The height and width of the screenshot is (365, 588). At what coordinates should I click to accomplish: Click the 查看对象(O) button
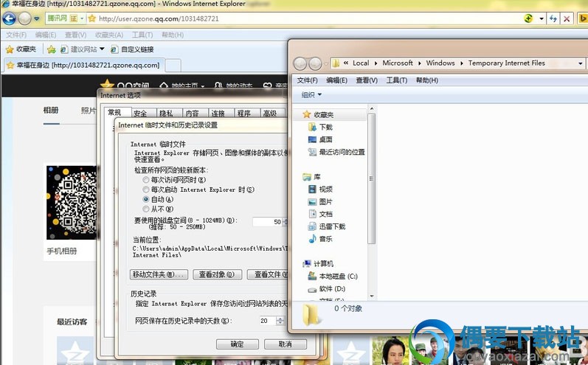point(217,275)
